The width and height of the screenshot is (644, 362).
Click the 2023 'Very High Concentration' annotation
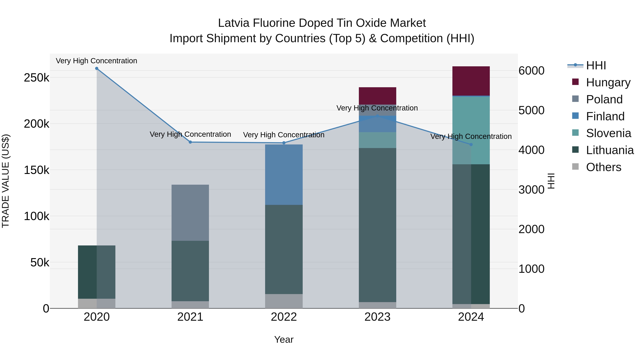click(x=377, y=108)
